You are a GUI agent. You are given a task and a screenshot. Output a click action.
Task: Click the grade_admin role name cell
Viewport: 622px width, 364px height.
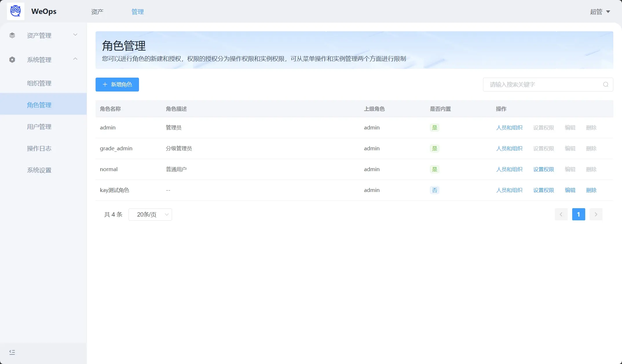(116, 149)
